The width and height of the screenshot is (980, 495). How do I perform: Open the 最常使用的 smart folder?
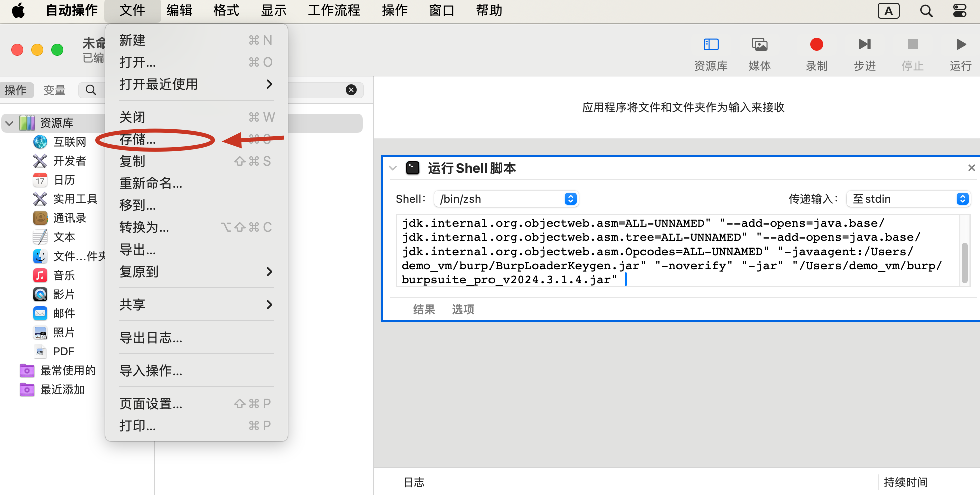(x=58, y=370)
